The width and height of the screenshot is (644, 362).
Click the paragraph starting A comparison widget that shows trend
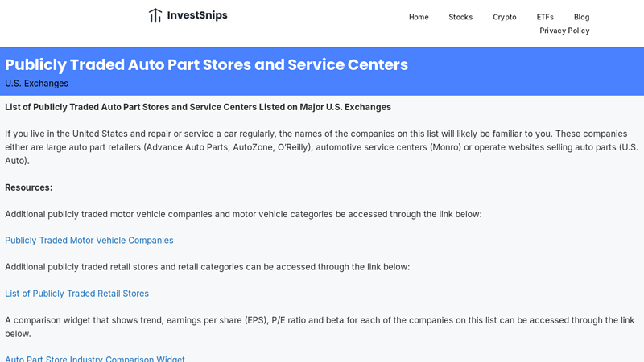(x=320, y=327)
